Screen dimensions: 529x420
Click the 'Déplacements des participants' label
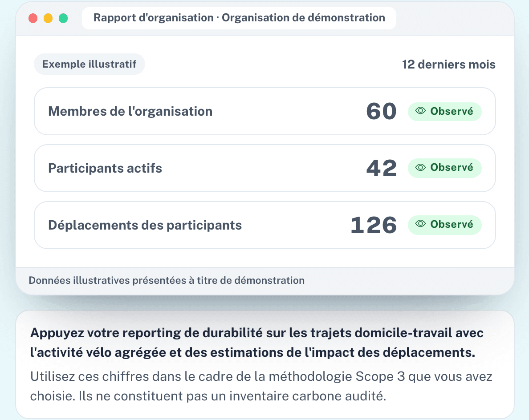tap(145, 225)
